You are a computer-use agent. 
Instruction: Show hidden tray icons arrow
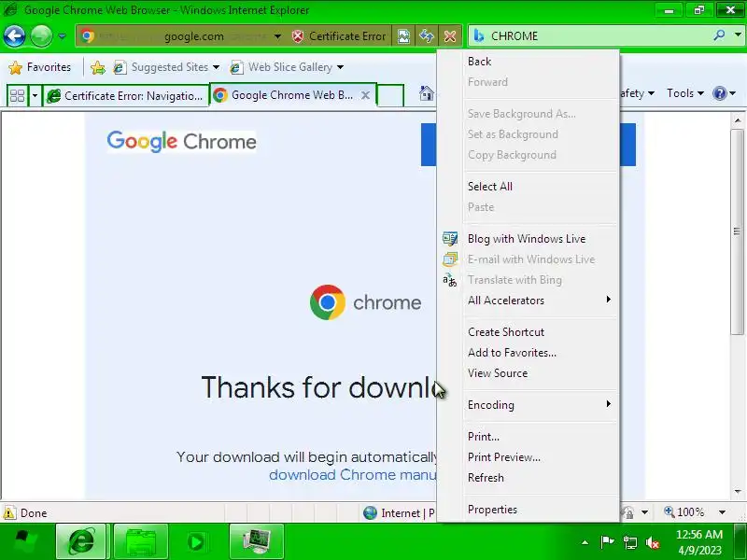pos(585,542)
